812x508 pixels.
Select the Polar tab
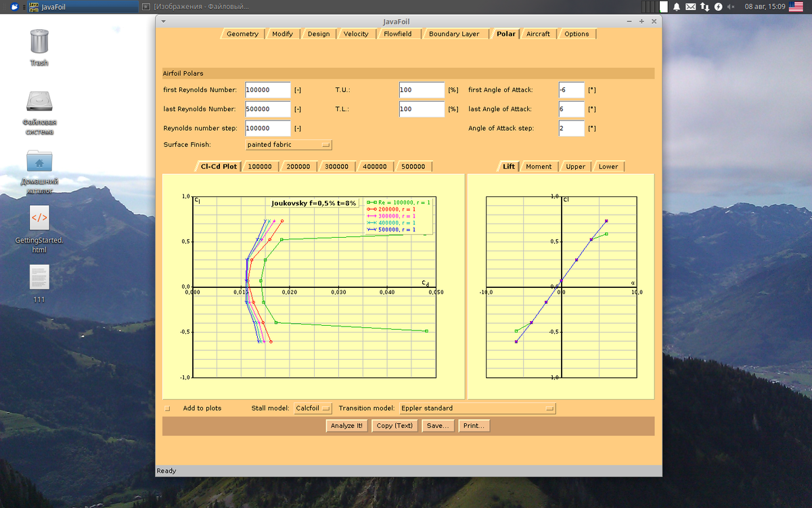[x=505, y=34]
